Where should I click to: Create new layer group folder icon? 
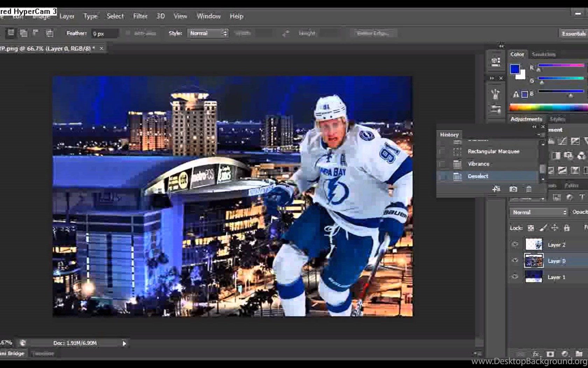[579, 354]
